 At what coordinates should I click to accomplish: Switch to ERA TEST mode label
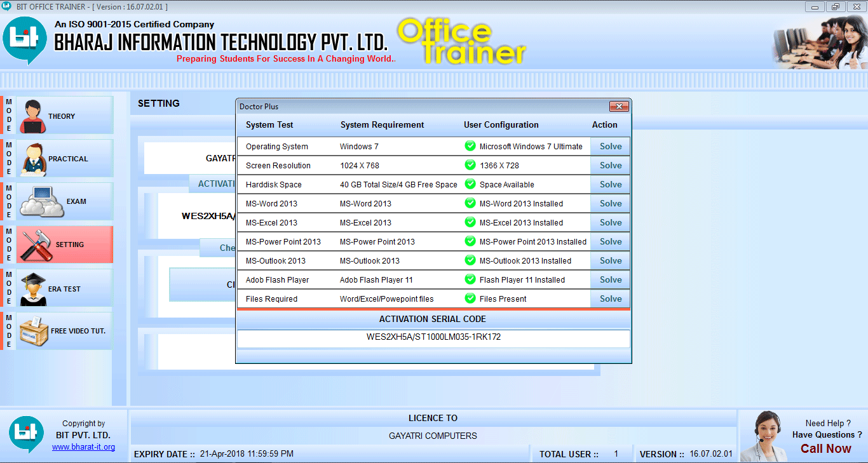tap(64, 289)
